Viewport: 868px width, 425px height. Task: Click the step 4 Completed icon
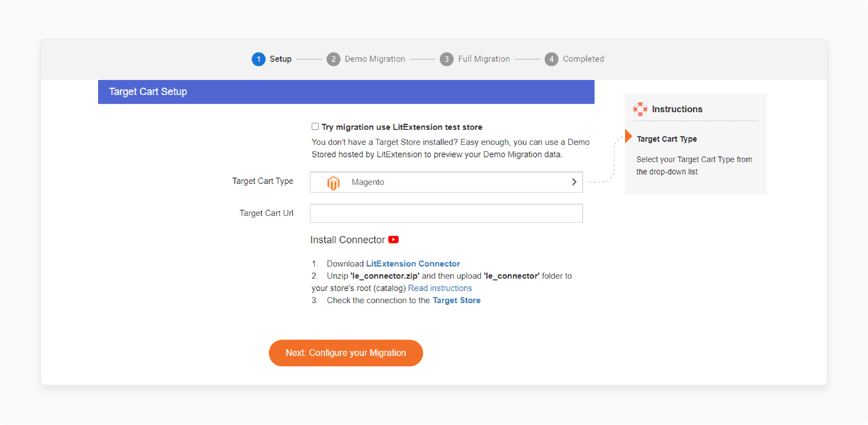[551, 59]
